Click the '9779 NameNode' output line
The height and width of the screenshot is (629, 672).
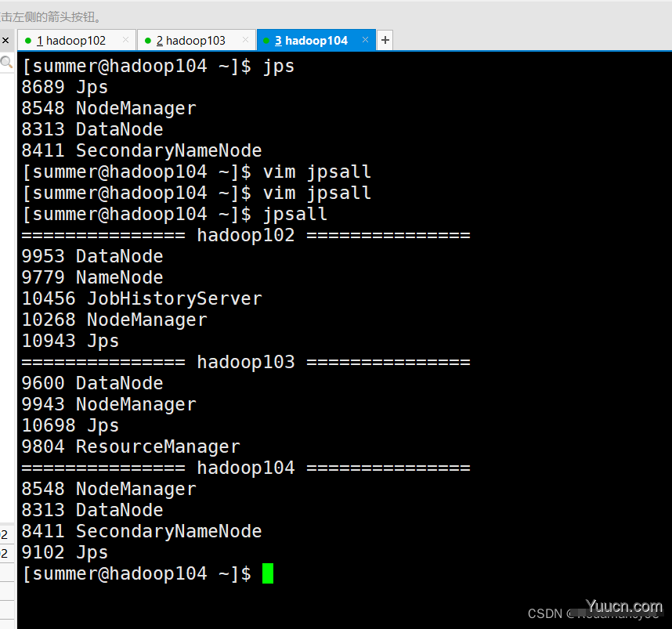[x=92, y=277]
